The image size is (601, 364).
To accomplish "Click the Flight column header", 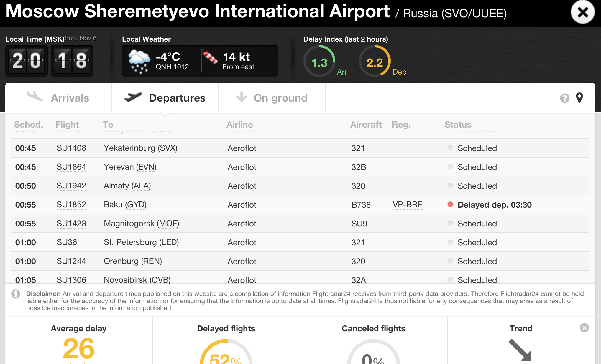I will coord(67,125).
